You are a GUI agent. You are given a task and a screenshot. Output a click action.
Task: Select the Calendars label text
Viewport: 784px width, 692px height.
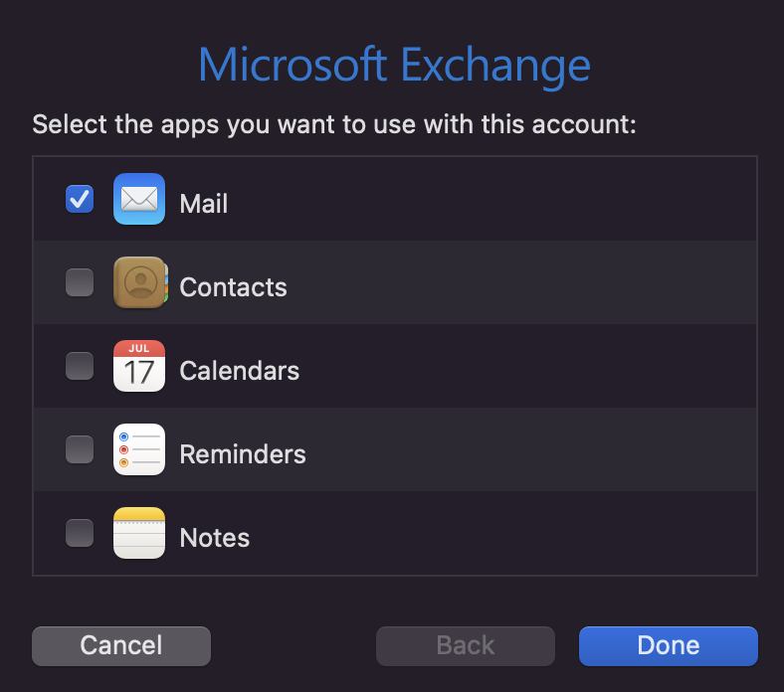click(240, 371)
